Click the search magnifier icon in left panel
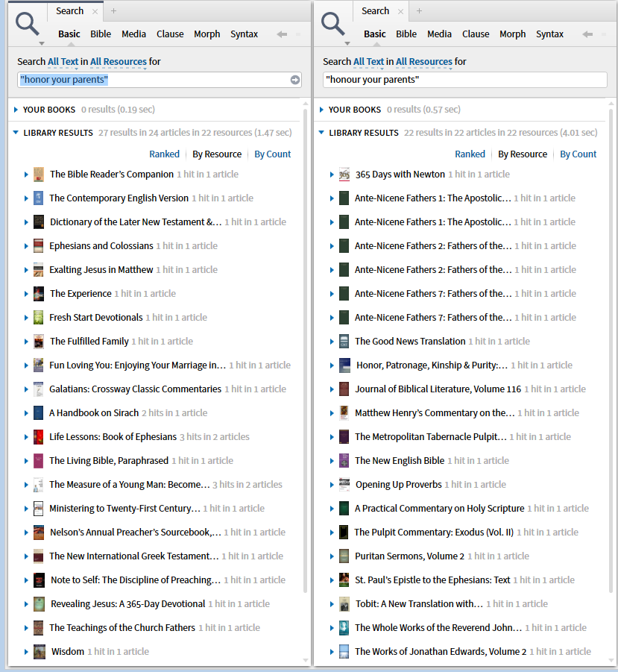Image resolution: width=618 pixels, height=672 pixels. click(28, 24)
